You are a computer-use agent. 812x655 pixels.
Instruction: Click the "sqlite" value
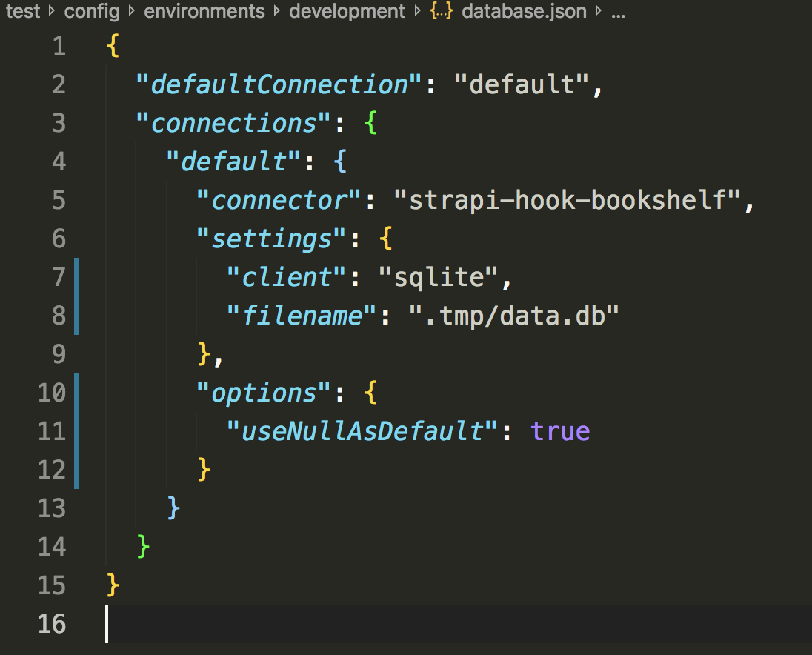[438, 277]
